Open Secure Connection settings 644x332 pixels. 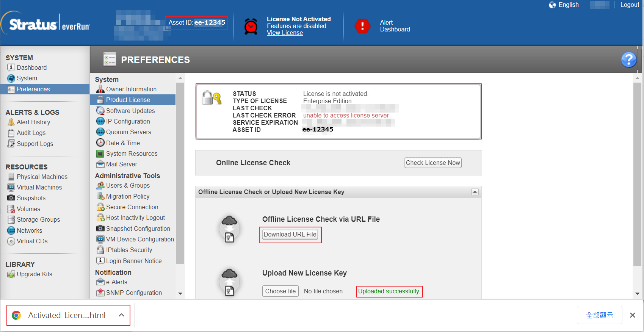pyautogui.click(x=132, y=207)
